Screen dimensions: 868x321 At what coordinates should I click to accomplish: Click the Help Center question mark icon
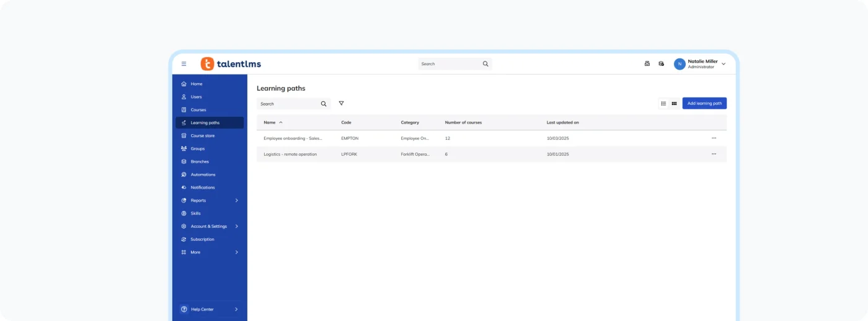[x=184, y=309]
